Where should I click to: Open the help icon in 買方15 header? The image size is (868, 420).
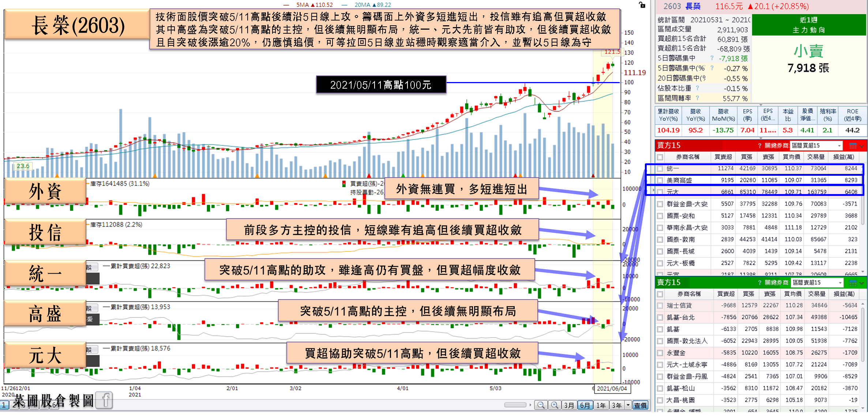pyautogui.click(x=760, y=146)
